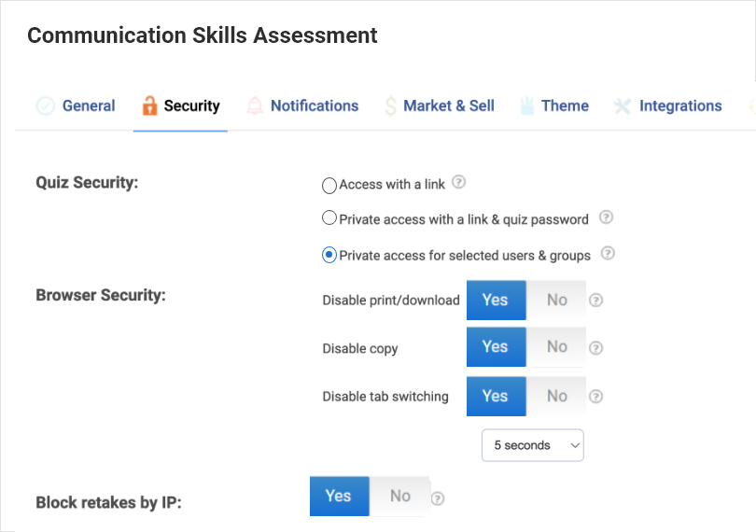
Task: Switch Disable tab switching to No
Action: pos(557,396)
